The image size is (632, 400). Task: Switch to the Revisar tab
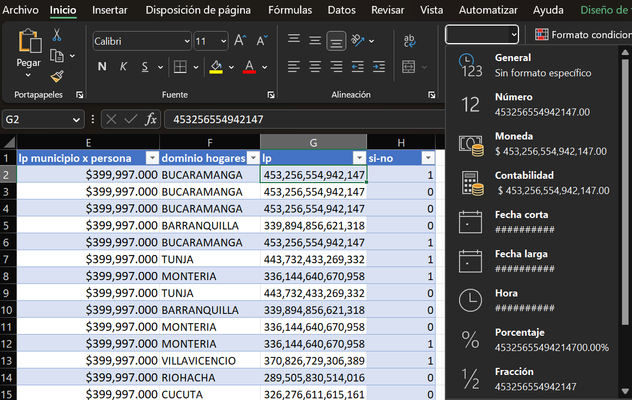(x=388, y=10)
